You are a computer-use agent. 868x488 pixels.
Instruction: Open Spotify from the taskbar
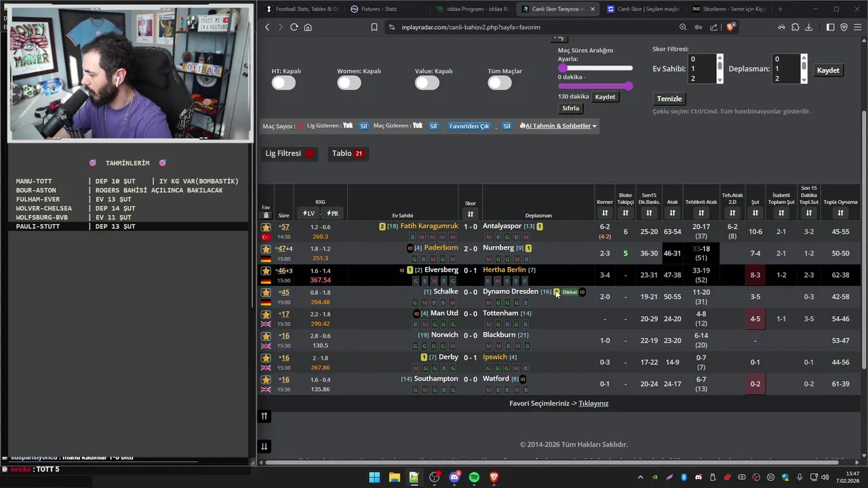pos(474,477)
